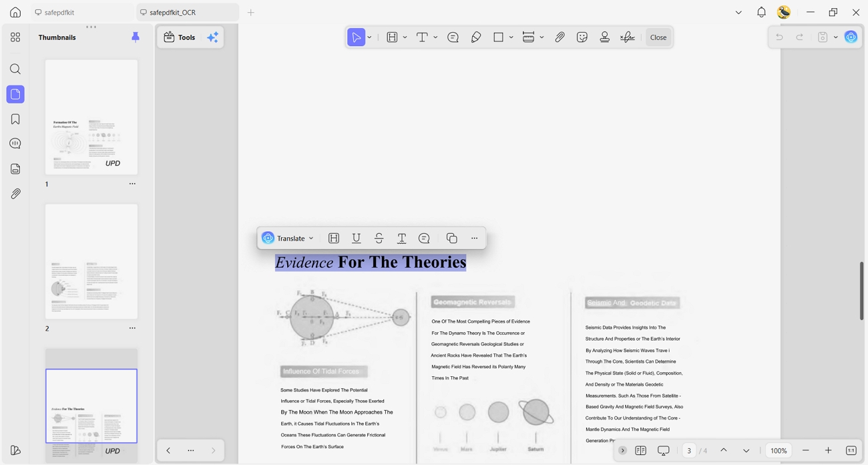Click the sticker tool icon
Image resolution: width=868 pixels, height=465 pixels.
point(582,37)
